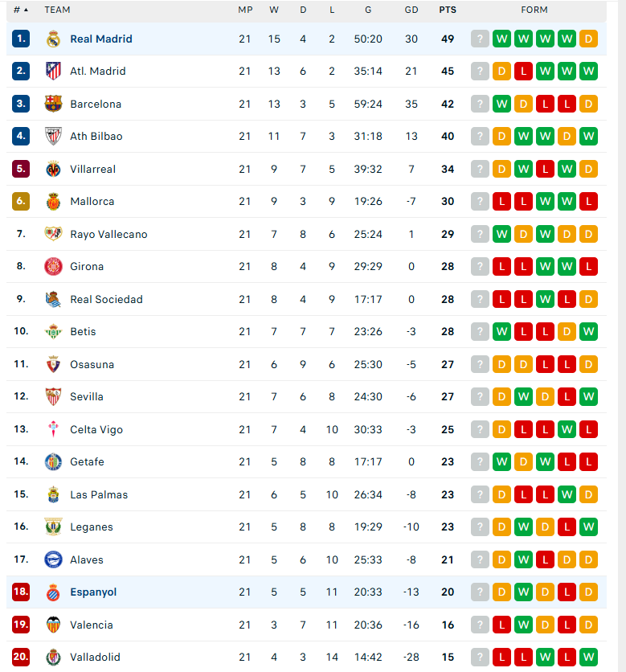
Task: Sort standings by PTS column header
Action: coord(448,10)
